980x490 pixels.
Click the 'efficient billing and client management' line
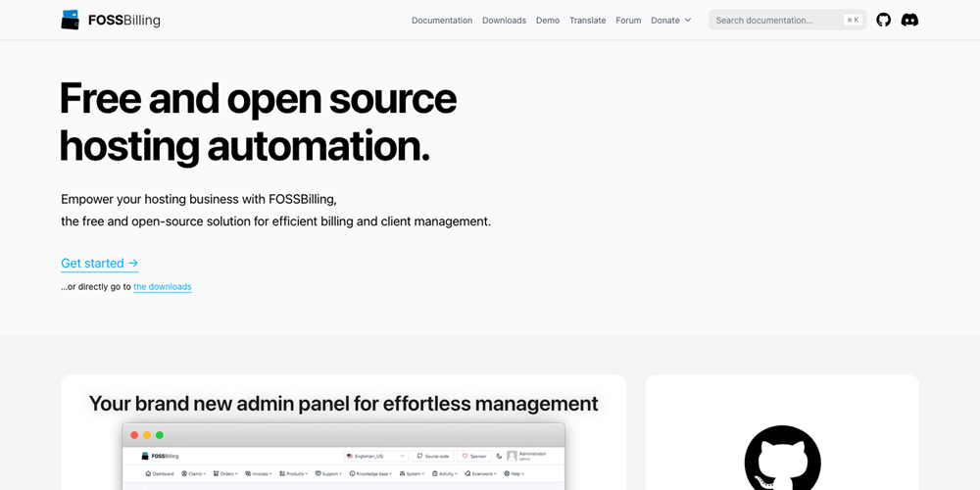(x=275, y=221)
